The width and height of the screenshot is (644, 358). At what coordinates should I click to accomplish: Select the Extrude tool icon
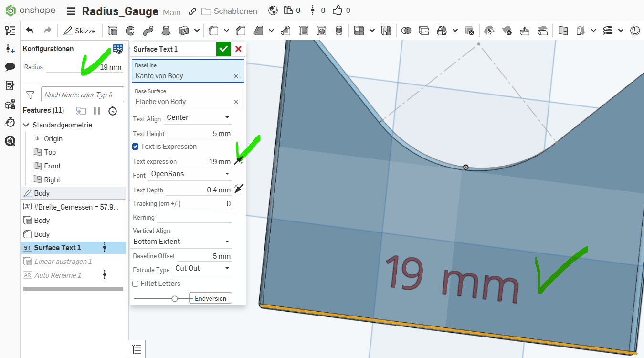[x=113, y=31]
